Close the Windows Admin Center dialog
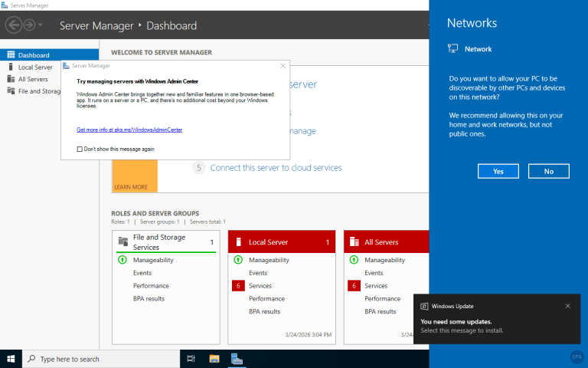The height and width of the screenshot is (368, 588). click(x=283, y=66)
